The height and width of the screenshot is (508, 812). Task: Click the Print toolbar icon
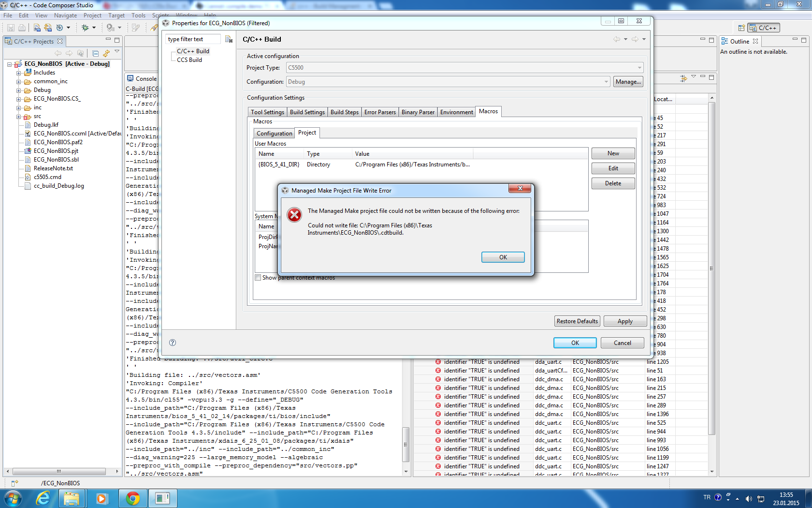[x=22, y=28]
